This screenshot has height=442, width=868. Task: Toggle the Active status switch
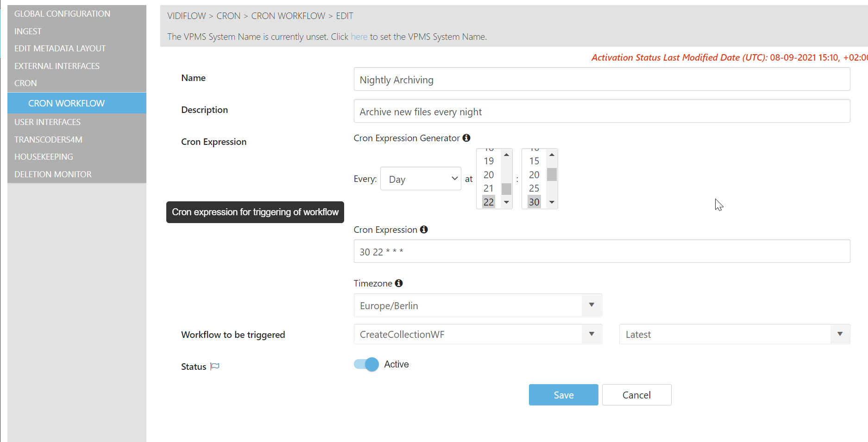pos(366,365)
